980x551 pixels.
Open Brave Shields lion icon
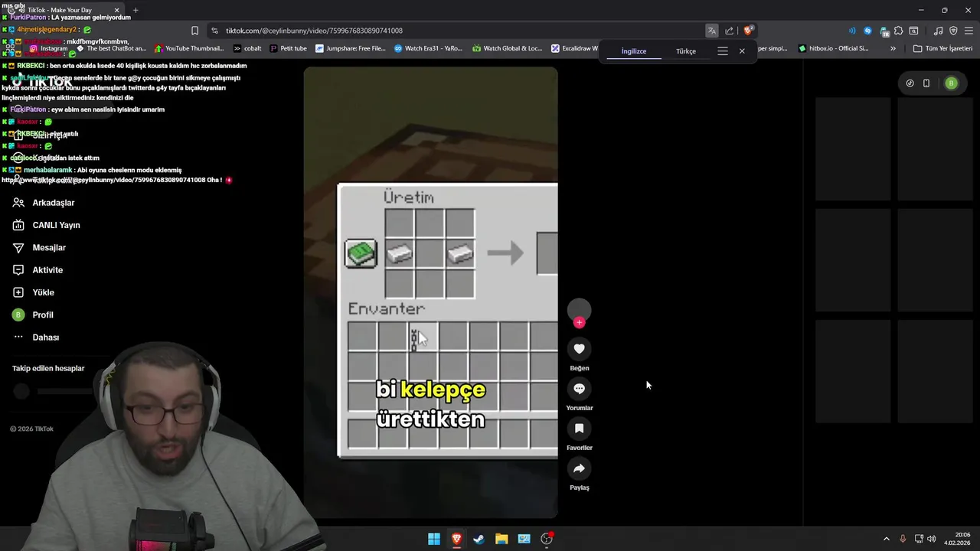click(748, 31)
